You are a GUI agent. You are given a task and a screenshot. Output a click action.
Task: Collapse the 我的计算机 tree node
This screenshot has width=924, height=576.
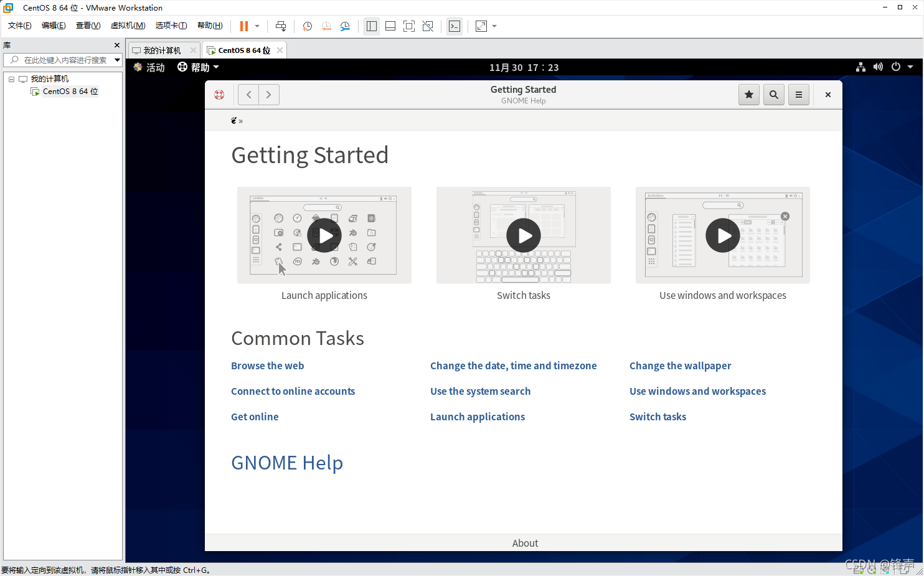11,79
